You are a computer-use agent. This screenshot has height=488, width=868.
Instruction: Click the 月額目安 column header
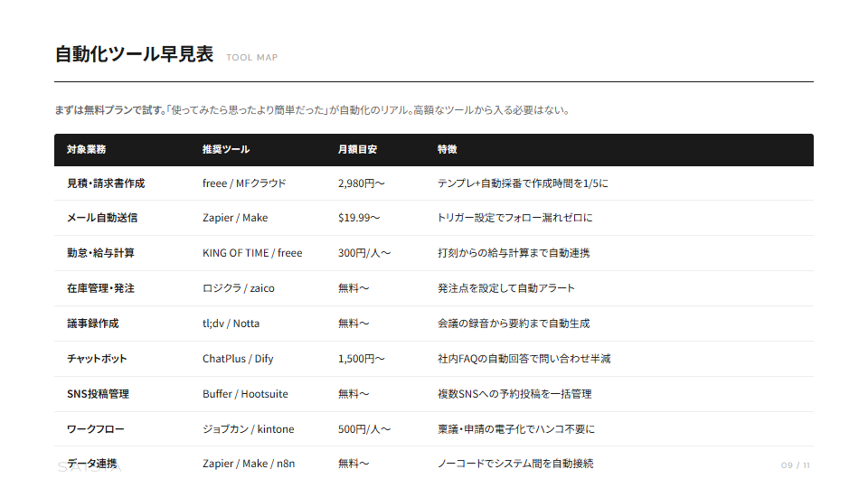pyautogui.click(x=358, y=149)
